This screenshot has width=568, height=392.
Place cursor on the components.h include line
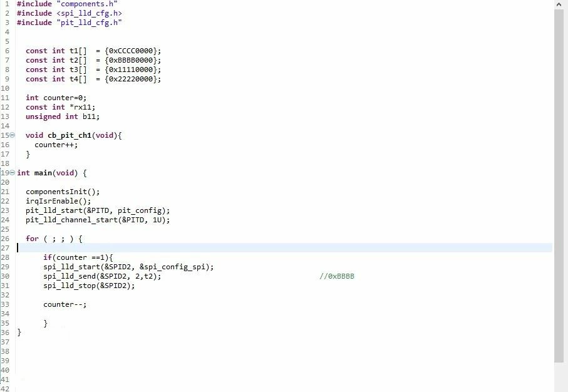(67, 4)
